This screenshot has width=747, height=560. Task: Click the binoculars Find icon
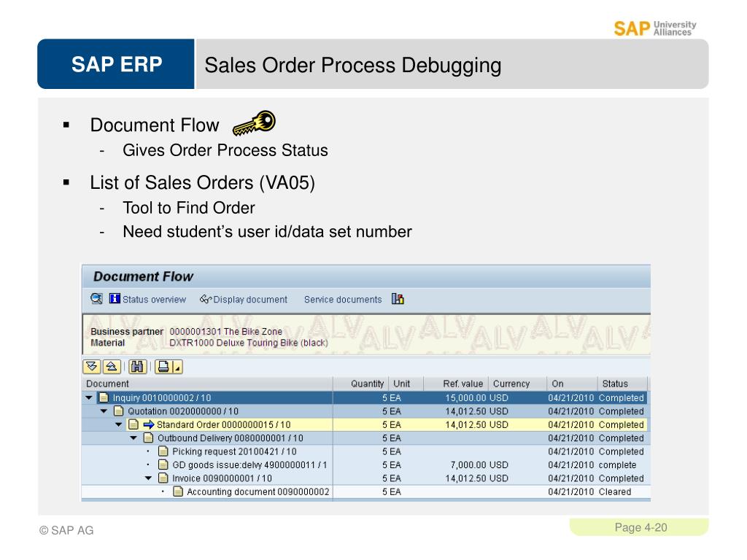coord(137,367)
